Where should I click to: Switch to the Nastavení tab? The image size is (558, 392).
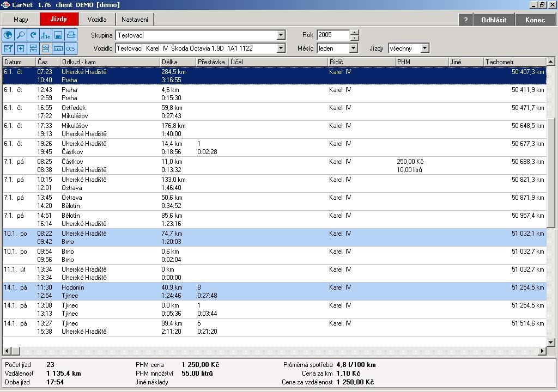pos(135,20)
